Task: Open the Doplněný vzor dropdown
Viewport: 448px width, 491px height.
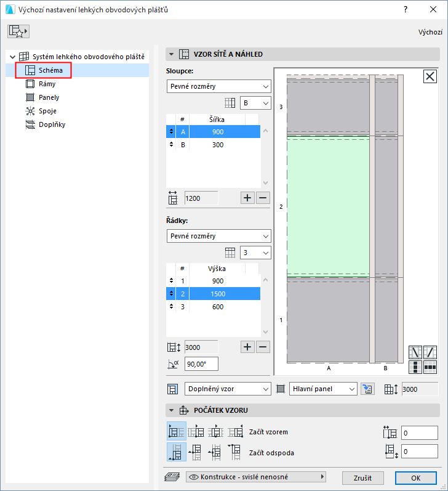Action: [228, 389]
